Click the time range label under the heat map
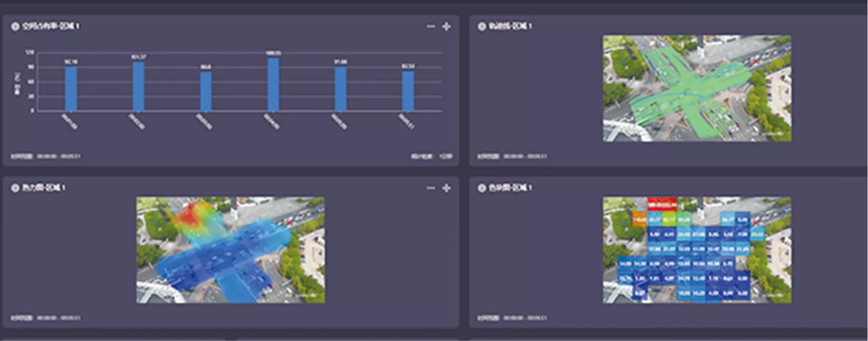Viewport: 868px width, 341px height. 46,318
